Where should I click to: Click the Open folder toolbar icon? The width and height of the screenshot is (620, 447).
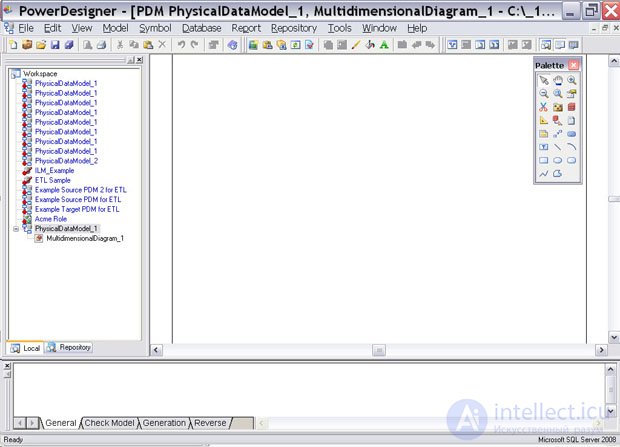point(41,45)
